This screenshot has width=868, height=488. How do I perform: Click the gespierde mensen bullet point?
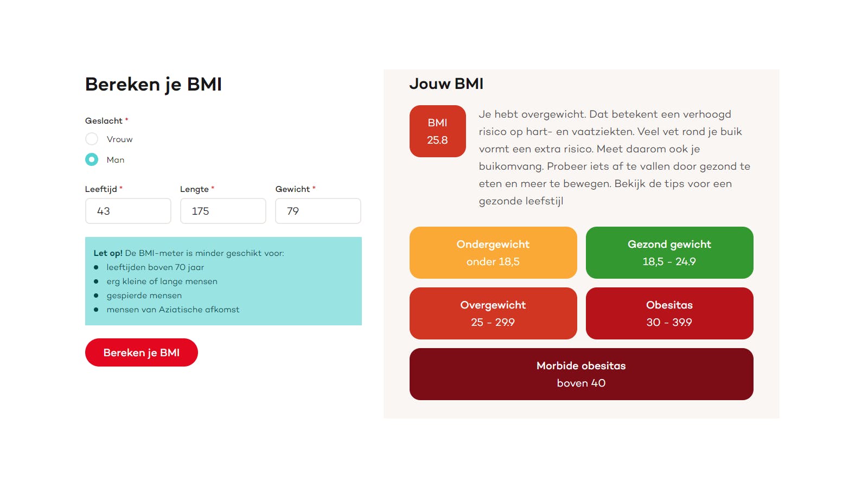point(144,296)
